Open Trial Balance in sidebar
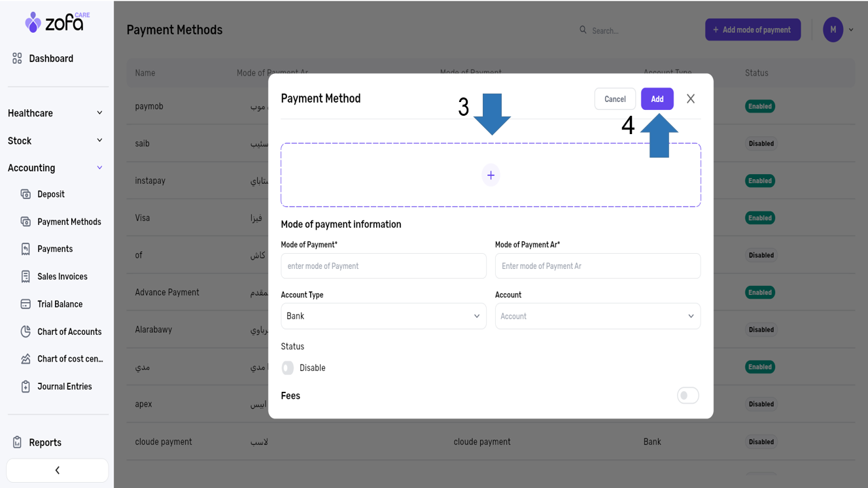 pos(60,304)
